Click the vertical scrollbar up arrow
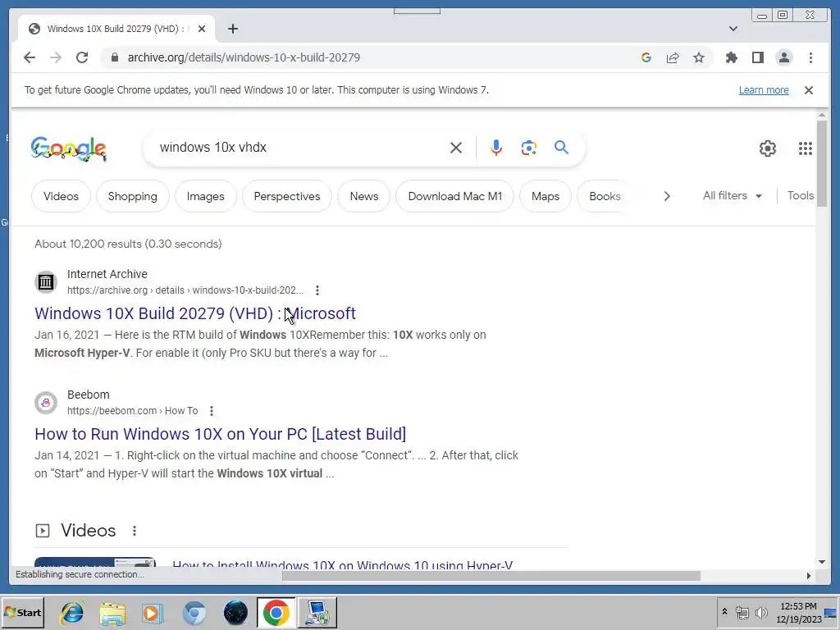Viewport: 840px width, 630px height. coord(822,115)
